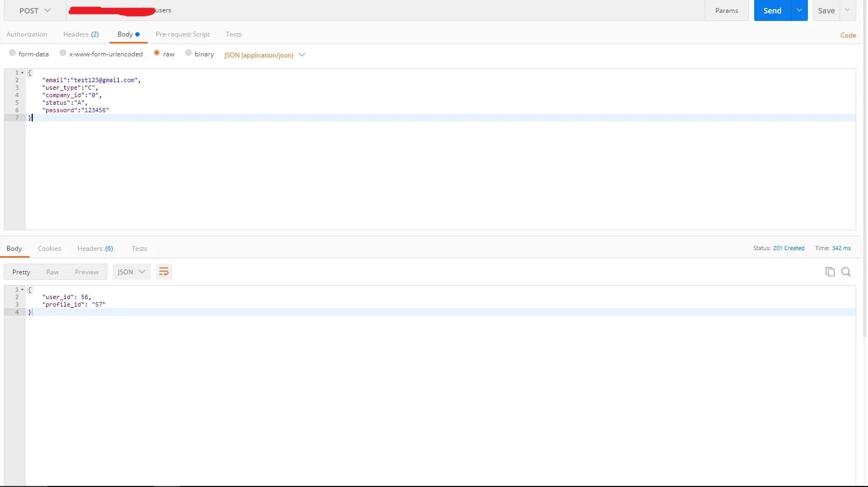Open the response search icon

coord(846,272)
